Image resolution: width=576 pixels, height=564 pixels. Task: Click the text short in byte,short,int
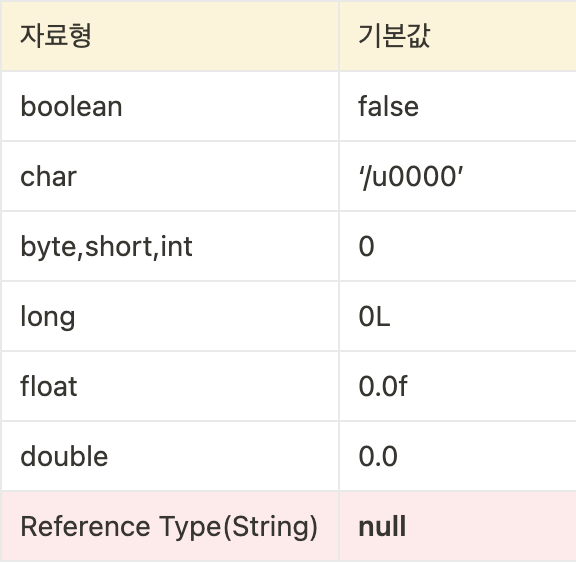pos(118,246)
